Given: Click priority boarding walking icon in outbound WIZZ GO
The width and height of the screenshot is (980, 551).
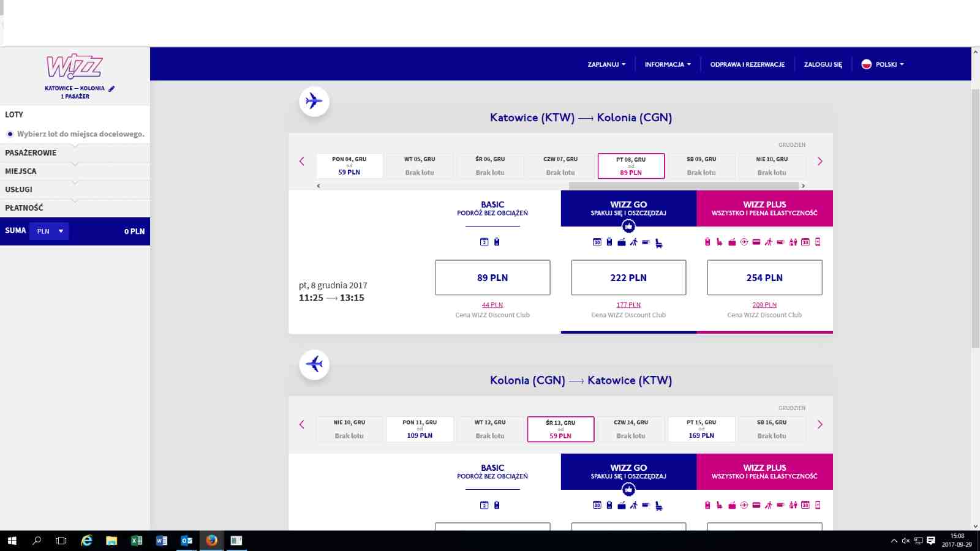Looking at the screenshot, I should pos(634,242).
